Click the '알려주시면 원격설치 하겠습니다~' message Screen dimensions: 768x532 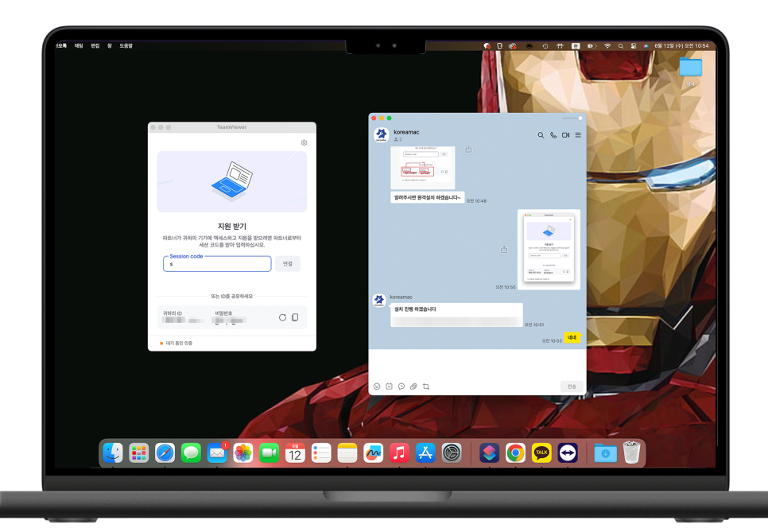pyautogui.click(x=427, y=197)
